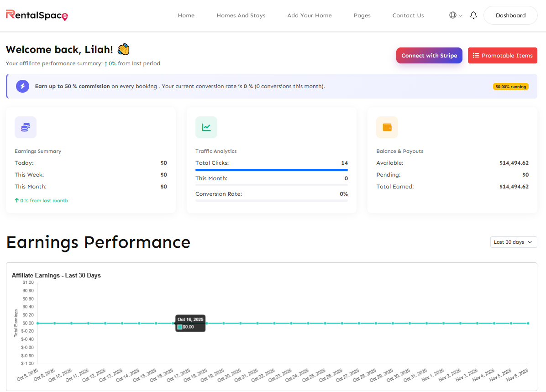The width and height of the screenshot is (546, 392).
Task: Go to Homes And Stays
Action: click(x=241, y=16)
